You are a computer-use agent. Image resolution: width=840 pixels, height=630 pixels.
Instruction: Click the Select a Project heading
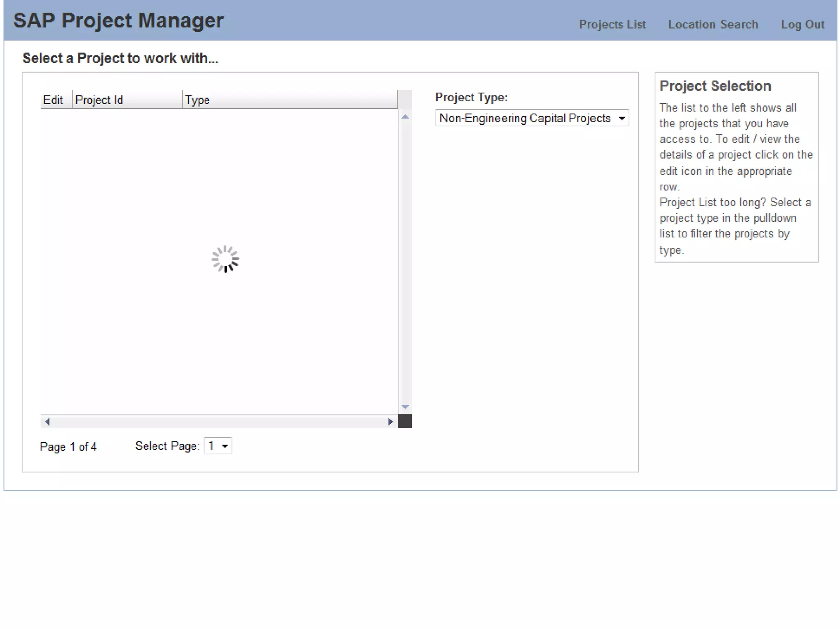click(120, 58)
